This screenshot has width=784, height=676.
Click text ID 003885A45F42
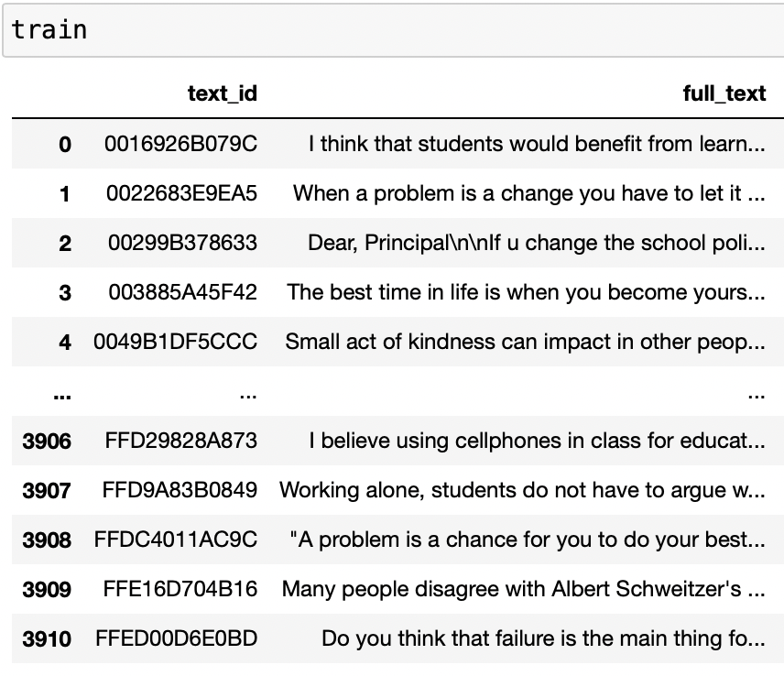tap(181, 292)
